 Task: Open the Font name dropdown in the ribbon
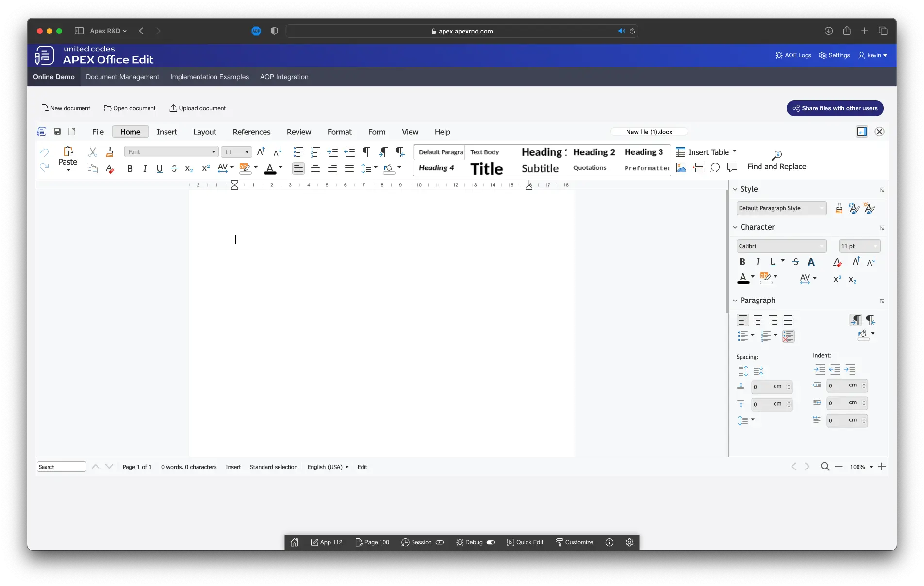(171, 152)
